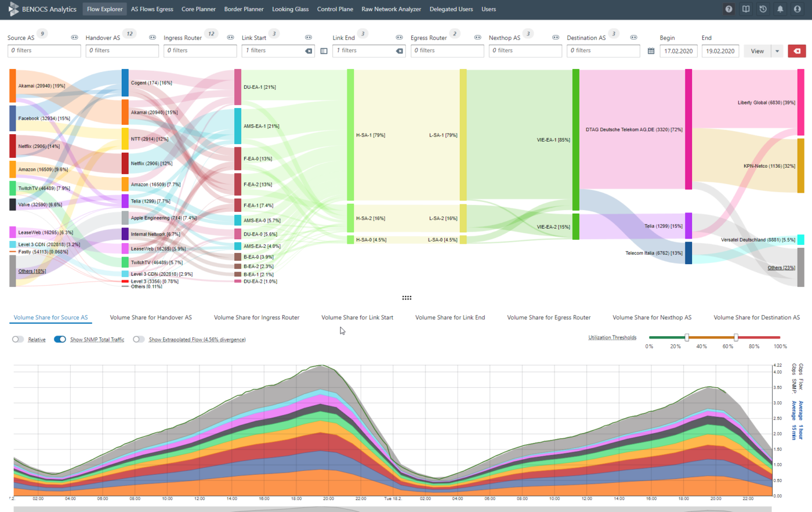Toggle the Relative switch

pyautogui.click(x=18, y=339)
